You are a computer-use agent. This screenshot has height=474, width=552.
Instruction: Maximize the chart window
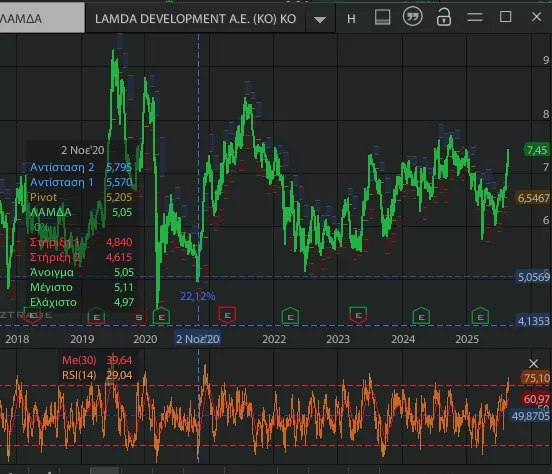pos(506,17)
